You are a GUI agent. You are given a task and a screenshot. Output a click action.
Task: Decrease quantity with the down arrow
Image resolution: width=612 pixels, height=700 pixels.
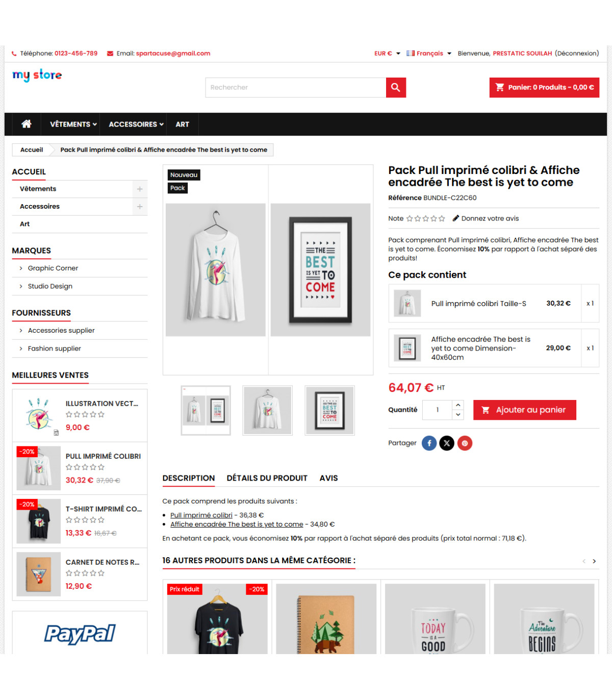458,415
